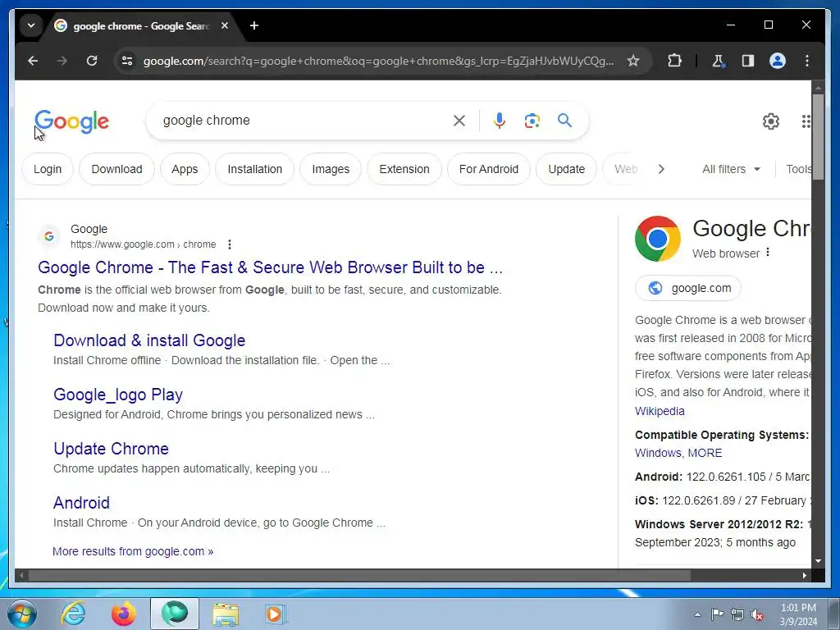Open the three-dot menu beside google.com result URL
This screenshot has width=840, height=630.
tap(230, 244)
